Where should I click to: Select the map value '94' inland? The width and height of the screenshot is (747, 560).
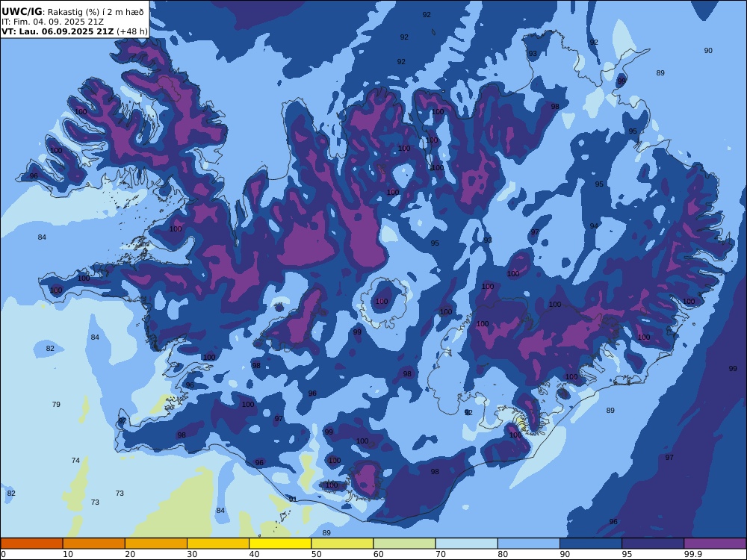594,226
